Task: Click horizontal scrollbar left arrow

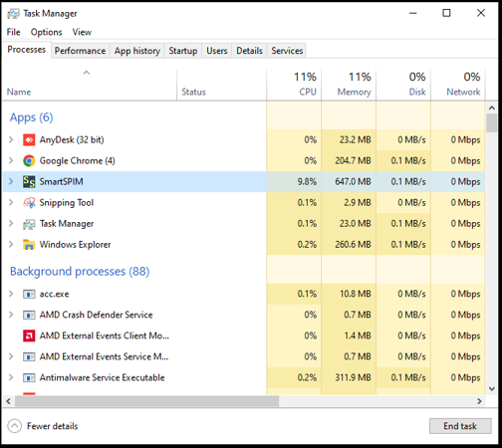Action: point(9,401)
